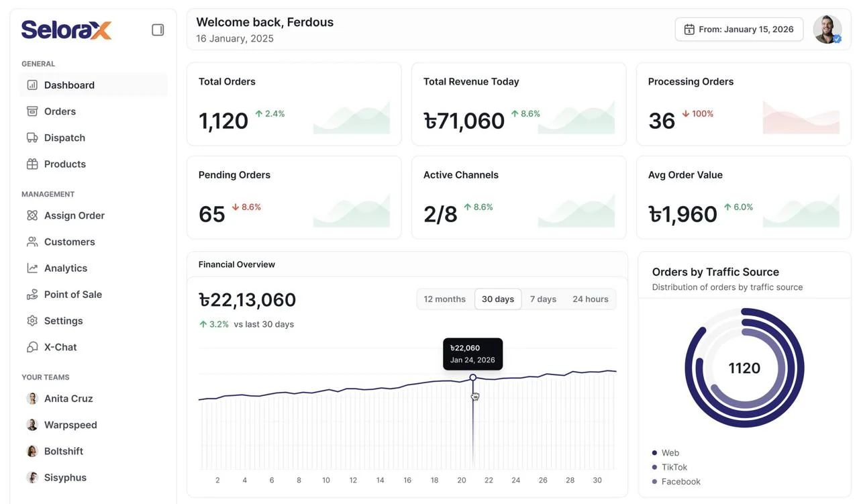Click the Web legend entry
Viewport: 859px width, 504px height.
click(x=666, y=453)
